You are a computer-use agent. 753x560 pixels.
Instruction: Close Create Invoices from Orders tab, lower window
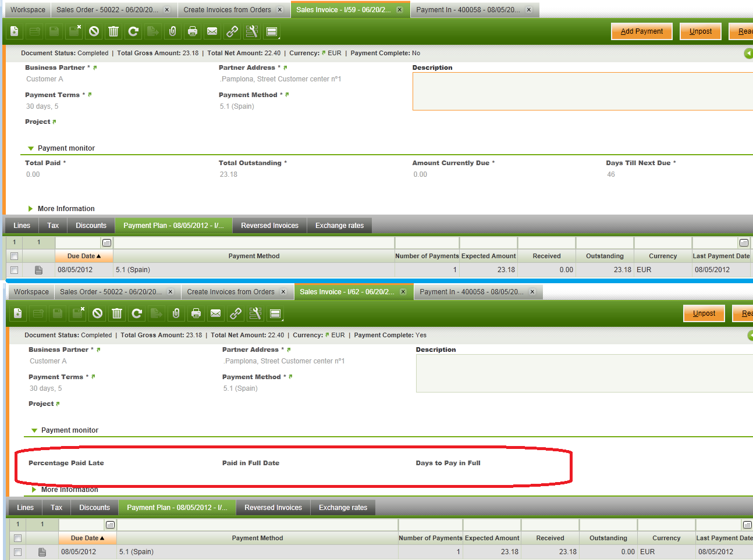pos(283,292)
